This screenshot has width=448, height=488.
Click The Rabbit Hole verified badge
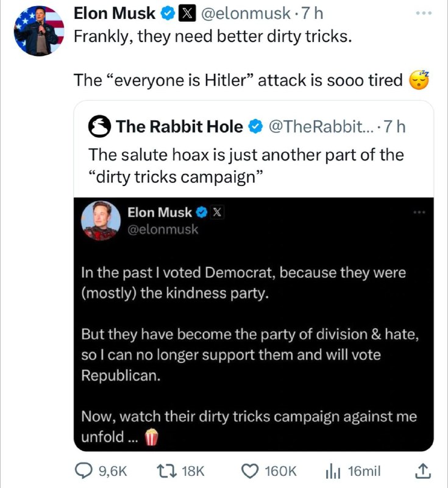tap(256, 127)
